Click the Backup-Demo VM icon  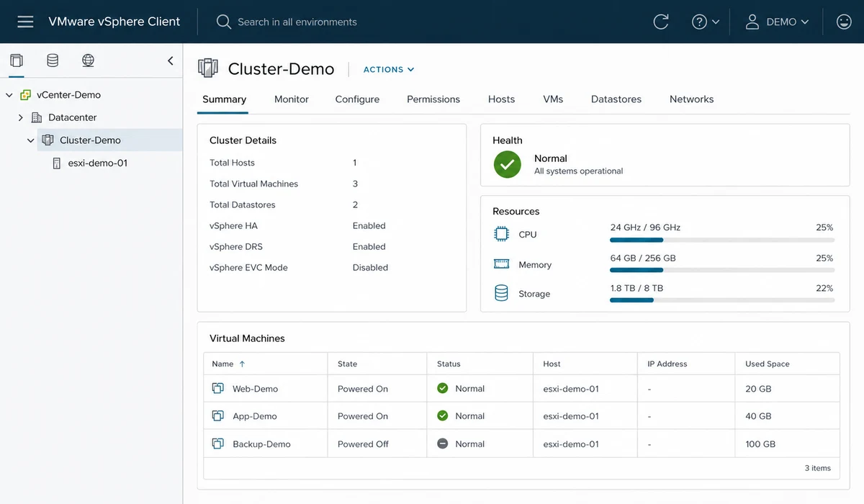pos(217,444)
